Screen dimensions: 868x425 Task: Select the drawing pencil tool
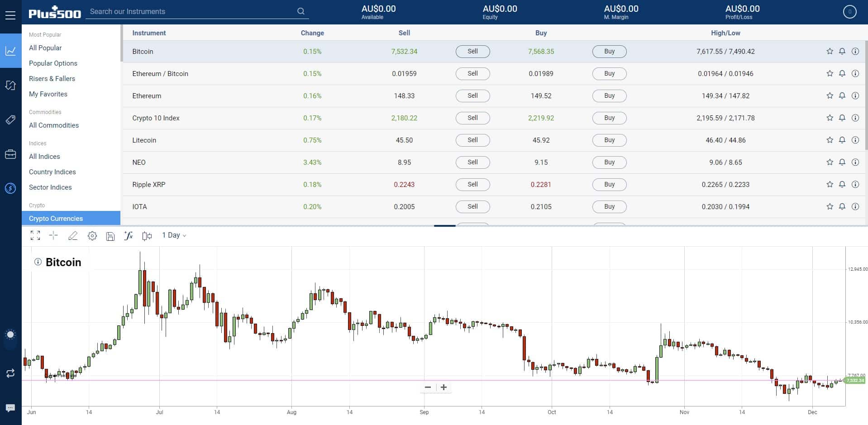tap(73, 235)
